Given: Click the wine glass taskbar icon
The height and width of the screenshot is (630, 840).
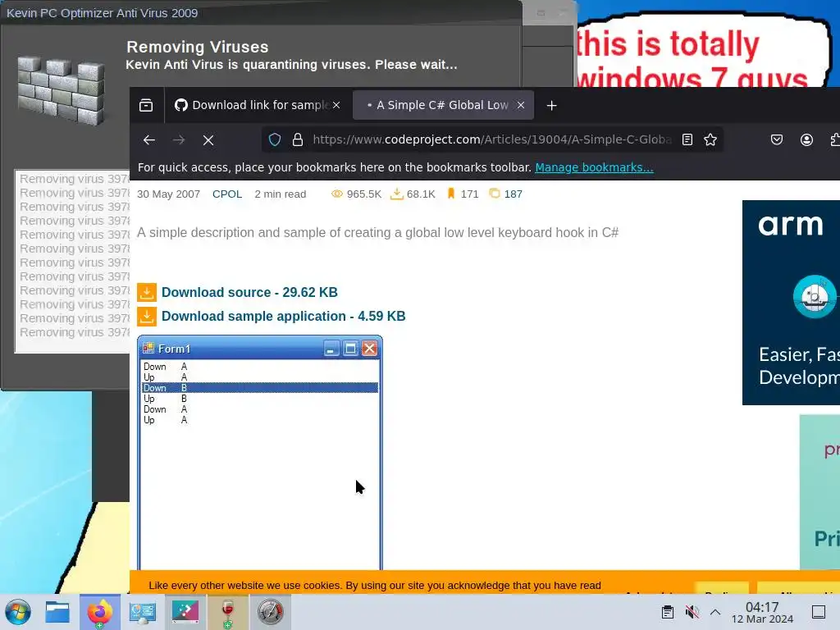Looking at the screenshot, I should (x=228, y=612).
